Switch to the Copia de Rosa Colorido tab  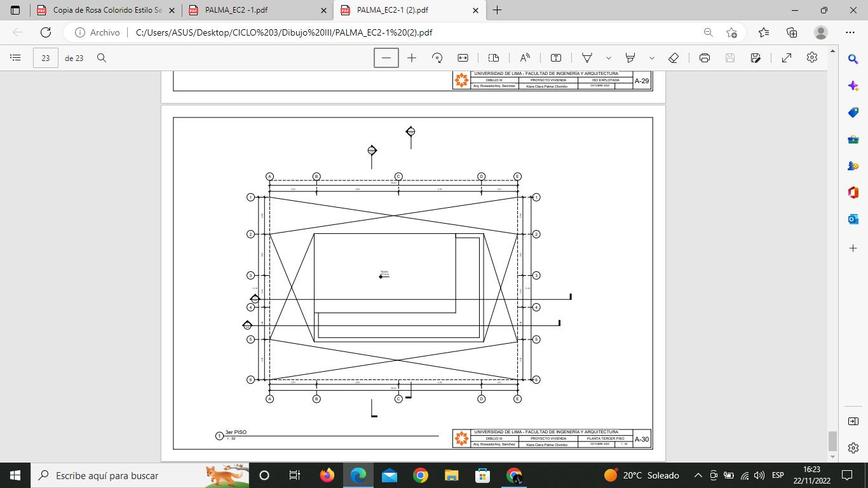[107, 10]
